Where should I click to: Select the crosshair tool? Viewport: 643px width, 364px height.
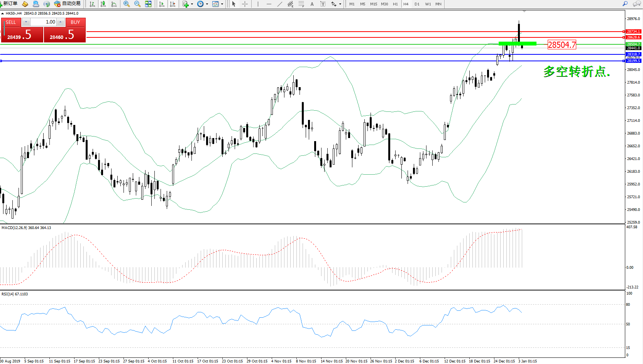tap(245, 4)
